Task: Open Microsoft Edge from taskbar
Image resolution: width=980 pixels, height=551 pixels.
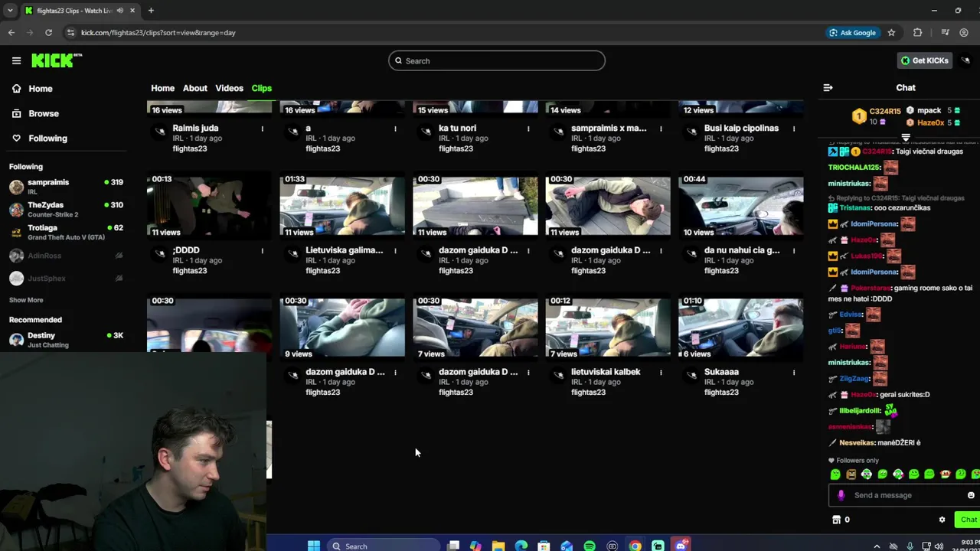Action: pos(521,546)
